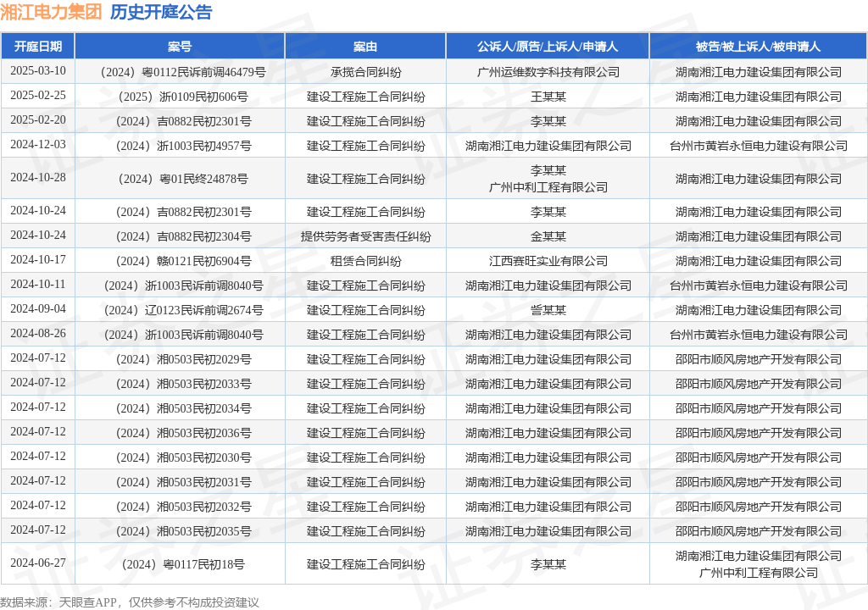This screenshot has height=610, width=868.
Task: Click the 历史开庭公告 heading
Action: click(161, 12)
